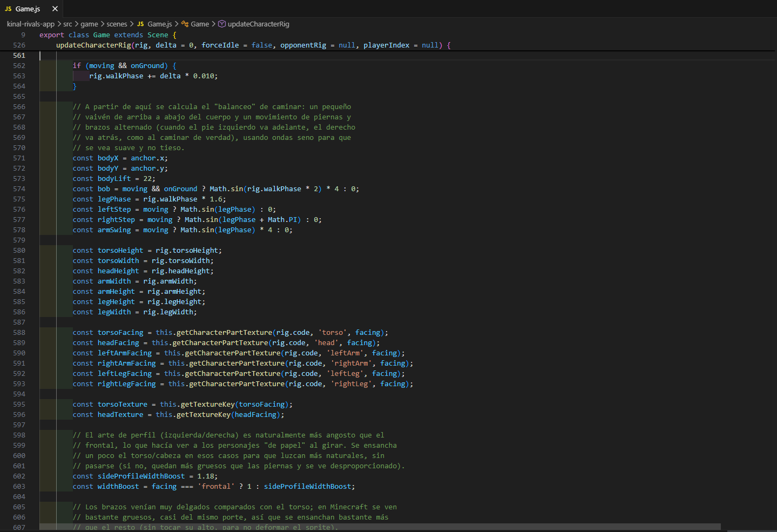Click the JS file icon in the tab
The width and height of the screenshot is (777, 532).
pos(8,9)
